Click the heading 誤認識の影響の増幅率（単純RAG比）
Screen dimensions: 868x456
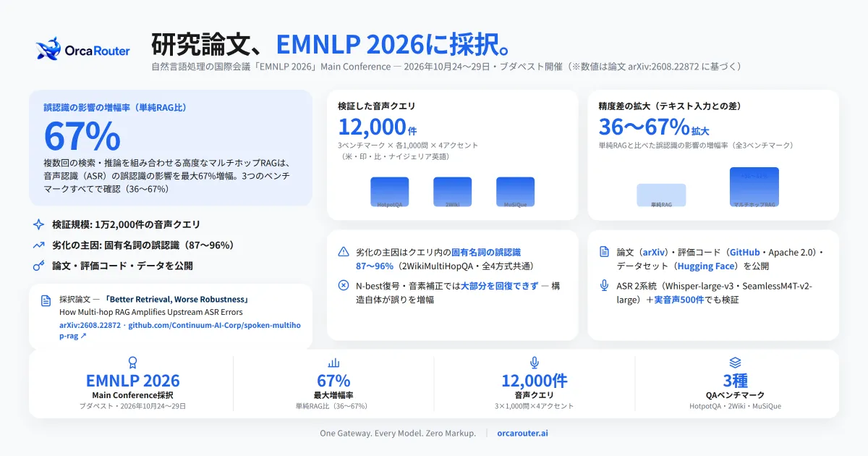[115, 107]
